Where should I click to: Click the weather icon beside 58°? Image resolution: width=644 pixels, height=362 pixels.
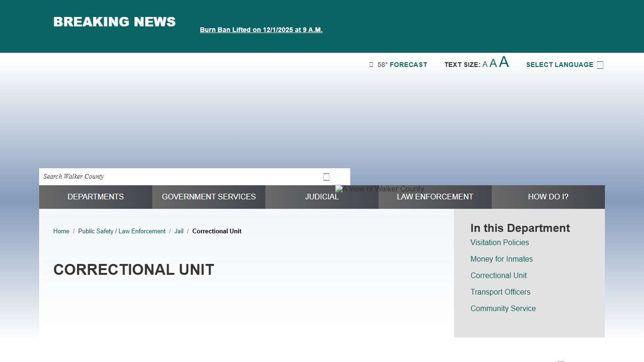(372, 65)
